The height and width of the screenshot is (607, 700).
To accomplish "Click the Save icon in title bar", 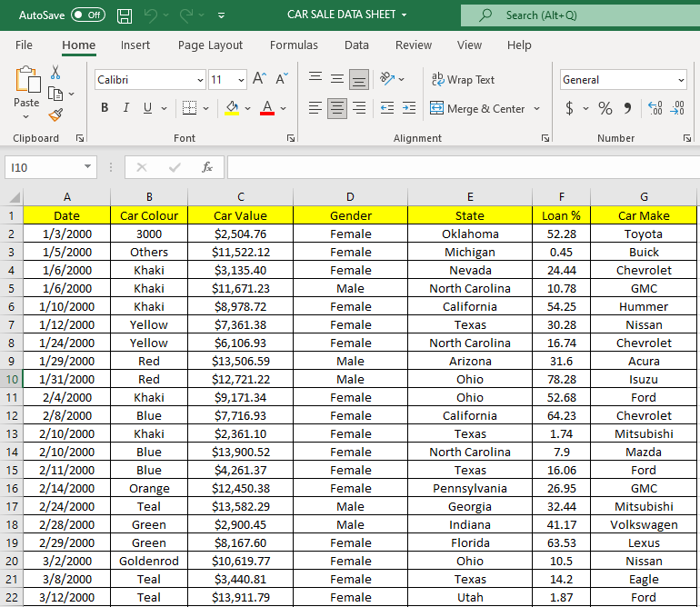I will tap(125, 15).
